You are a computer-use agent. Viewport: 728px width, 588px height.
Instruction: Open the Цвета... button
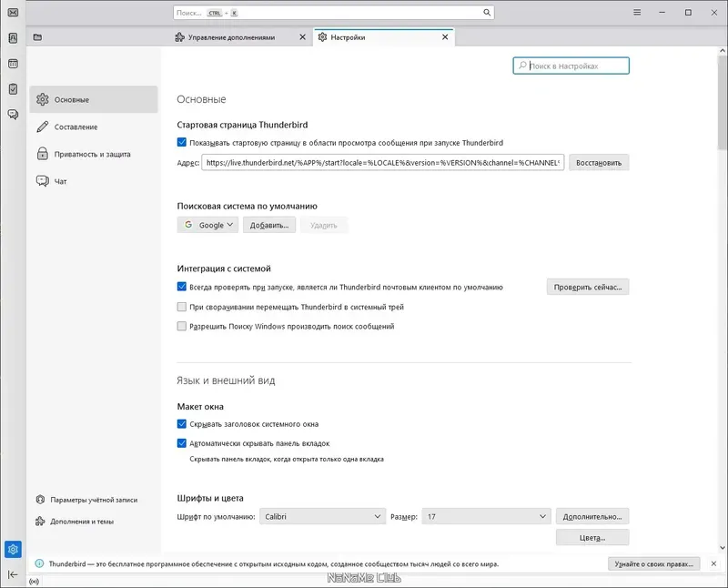(x=592, y=537)
